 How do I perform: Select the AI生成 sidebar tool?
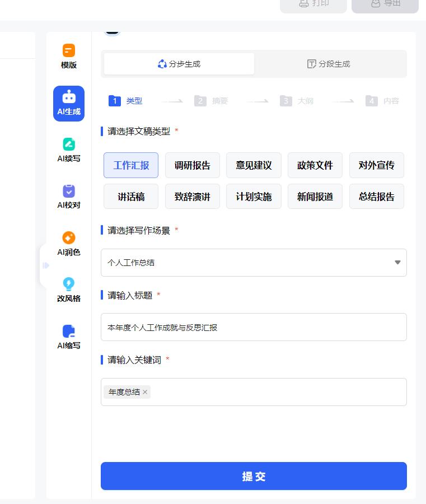pyautogui.click(x=69, y=104)
